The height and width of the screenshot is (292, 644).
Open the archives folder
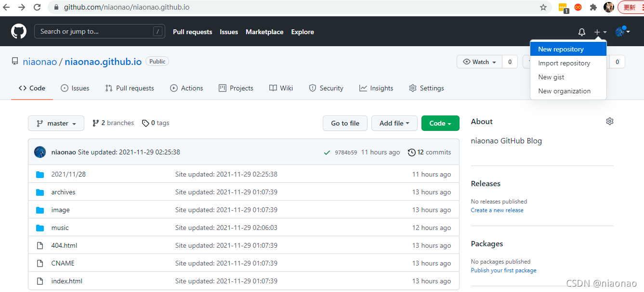tap(63, 192)
